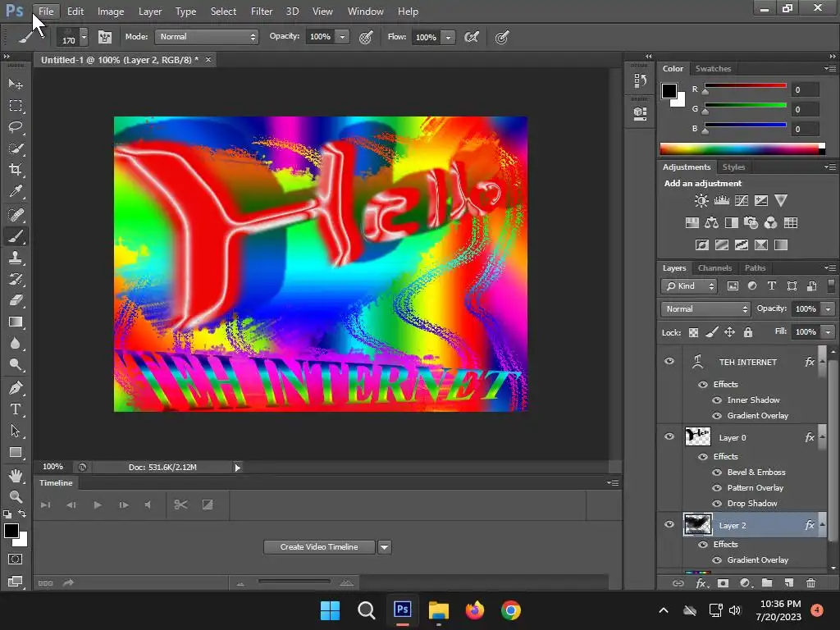Switch to the Paths tab

coord(755,268)
